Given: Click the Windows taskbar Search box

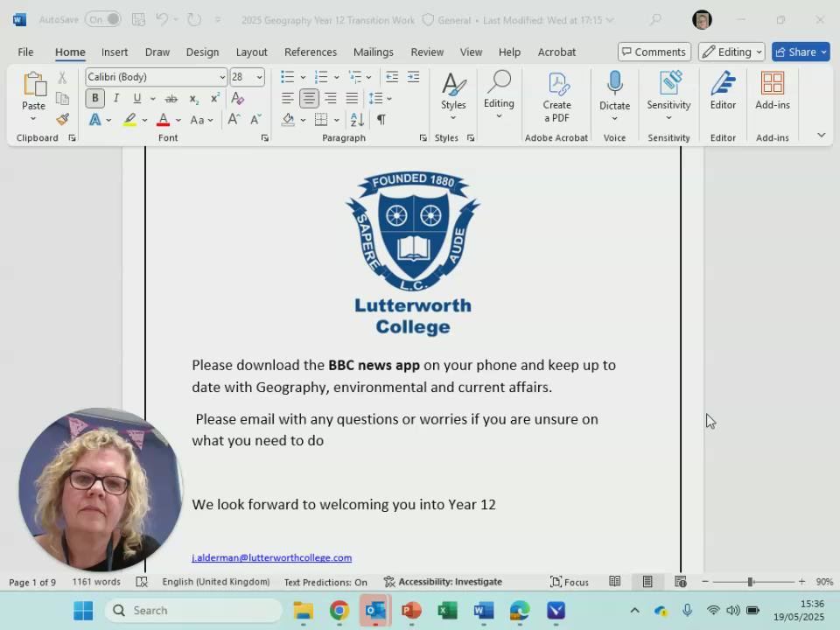Looking at the screenshot, I should (x=193, y=611).
